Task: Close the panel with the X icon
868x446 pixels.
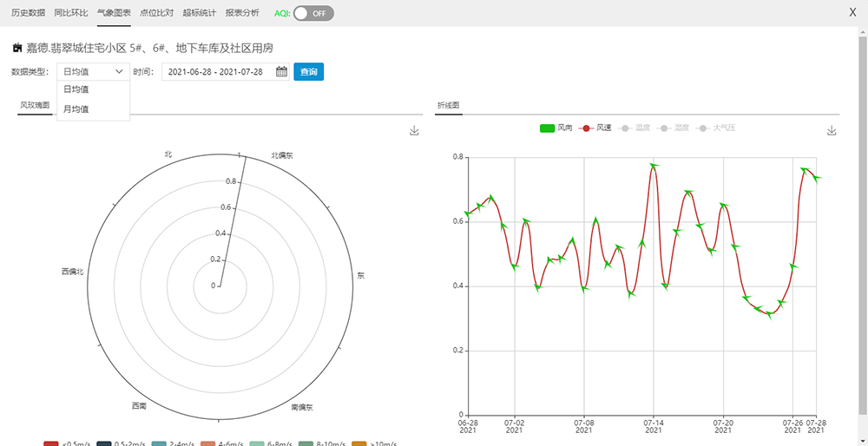Action: (x=852, y=13)
